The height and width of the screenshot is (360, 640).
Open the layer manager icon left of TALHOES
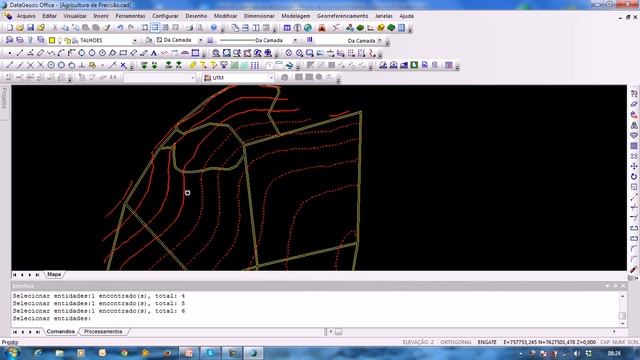point(10,40)
